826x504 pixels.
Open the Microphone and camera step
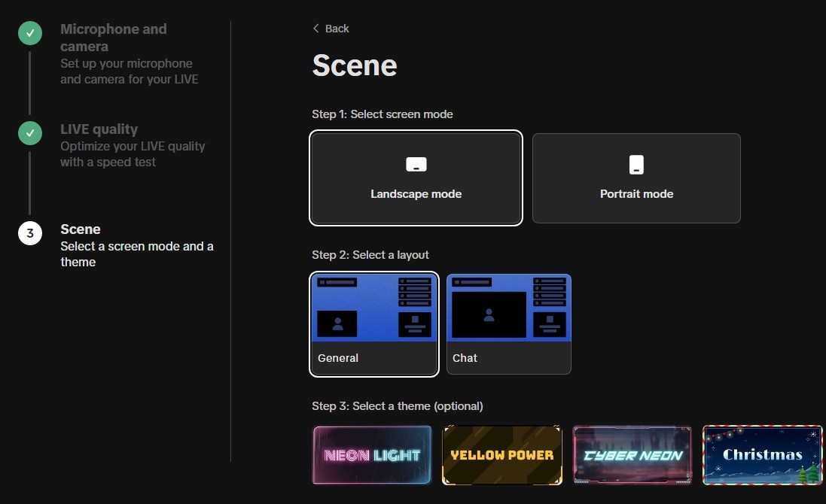pyautogui.click(x=114, y=38)
